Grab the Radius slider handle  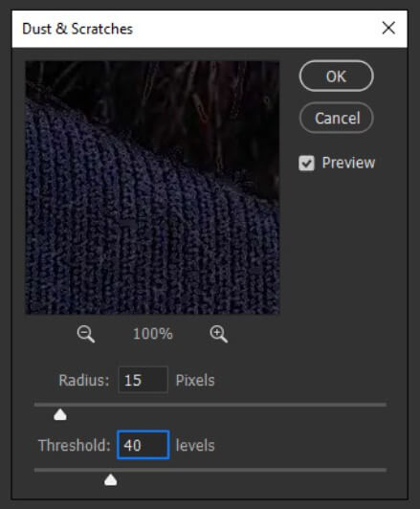click(x=60, y=415)
